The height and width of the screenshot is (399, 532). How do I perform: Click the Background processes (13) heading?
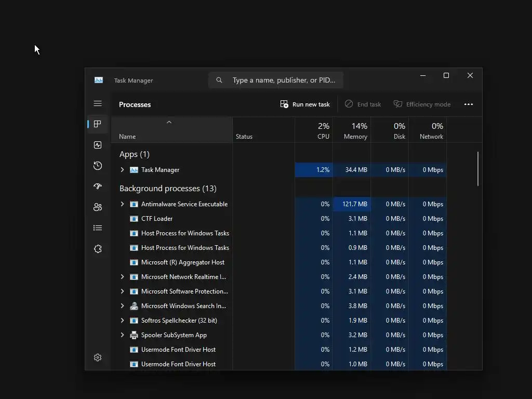[168, 189]
